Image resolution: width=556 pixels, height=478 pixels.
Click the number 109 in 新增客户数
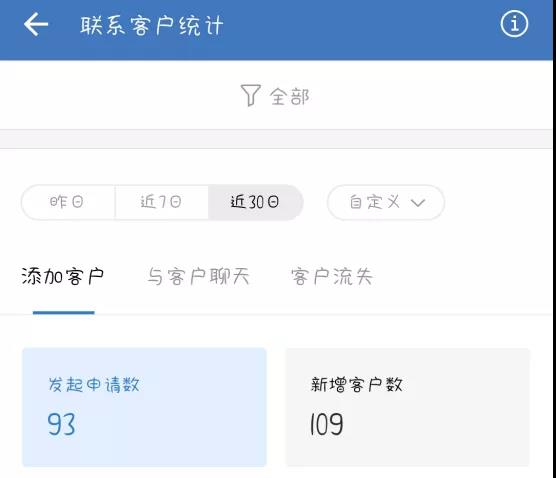tap(327, 424)
